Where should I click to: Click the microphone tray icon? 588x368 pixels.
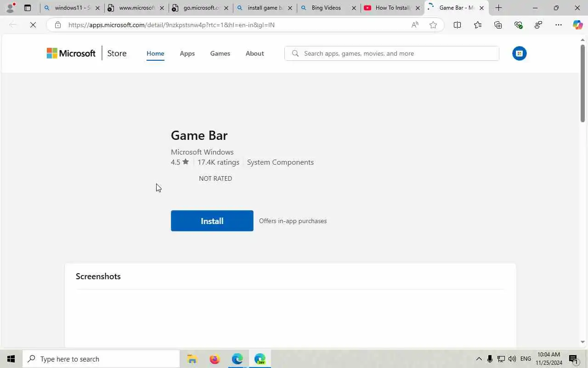pyautogui.click(x=490, y=359)
